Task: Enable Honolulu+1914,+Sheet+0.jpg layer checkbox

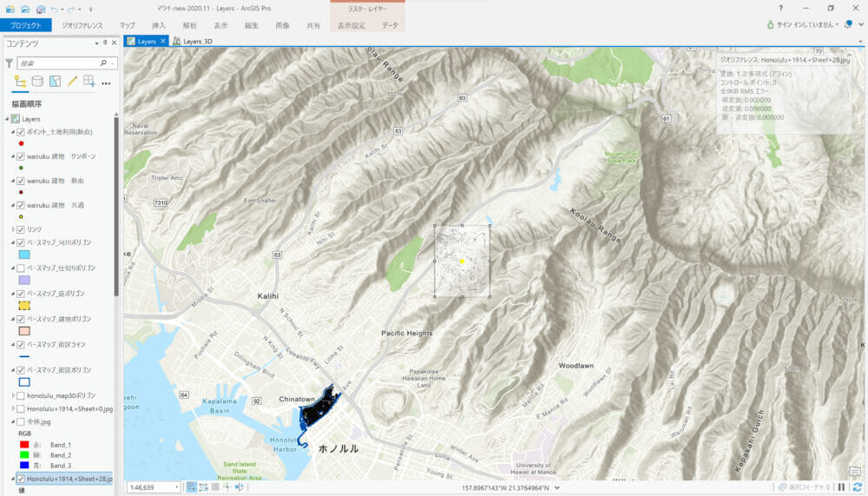Action: click(21, 409)
